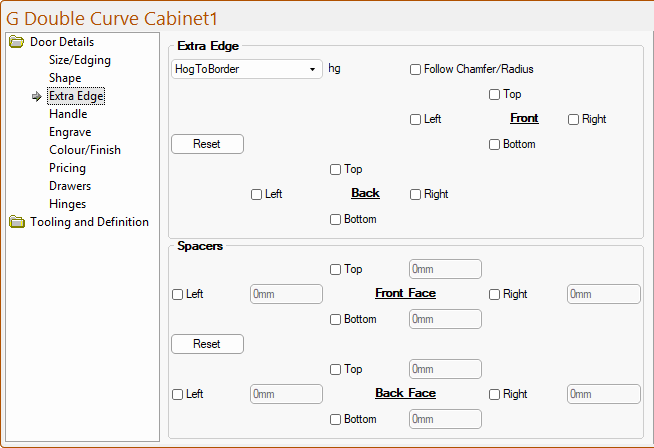Expand the Tooling and Definition tree node

pyautogui.click(x=89, y=222)
